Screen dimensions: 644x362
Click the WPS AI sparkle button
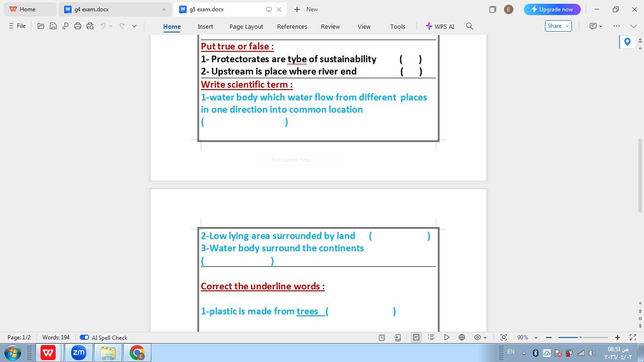[440, 26]
